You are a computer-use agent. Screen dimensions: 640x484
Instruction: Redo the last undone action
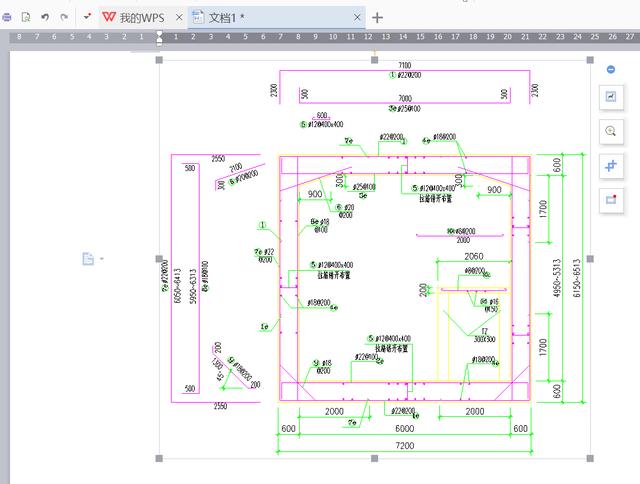[64, 17]
